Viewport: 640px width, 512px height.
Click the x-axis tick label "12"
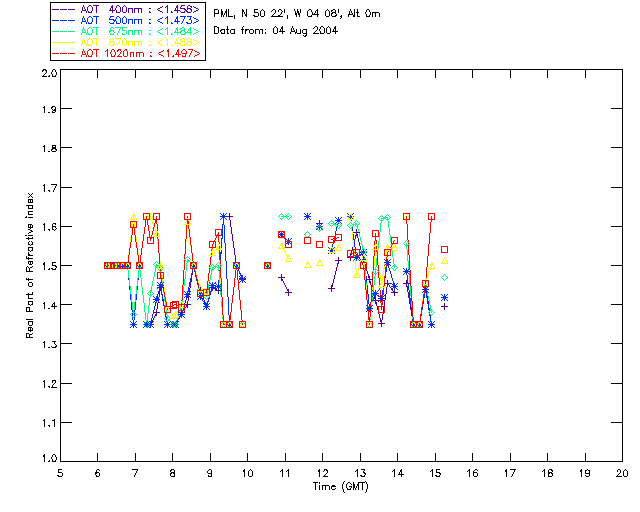322,473
